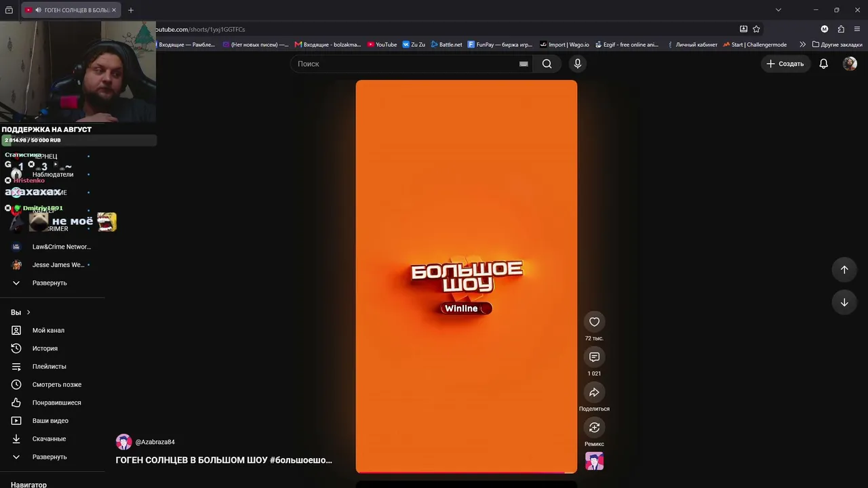Go to previous short with up arrow

pyautogui.click(x=844, y=270)
